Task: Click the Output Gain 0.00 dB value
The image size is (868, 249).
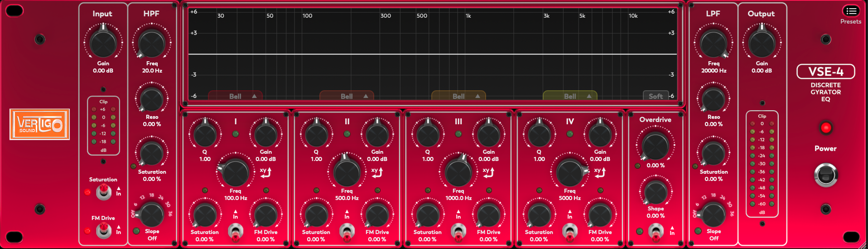Action: pos(762,71)
